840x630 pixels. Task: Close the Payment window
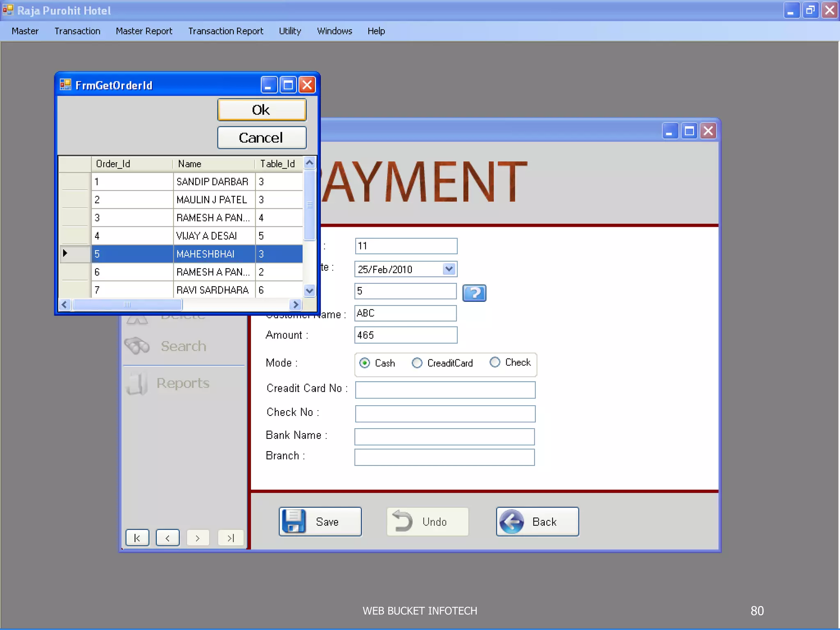[708, 131]
